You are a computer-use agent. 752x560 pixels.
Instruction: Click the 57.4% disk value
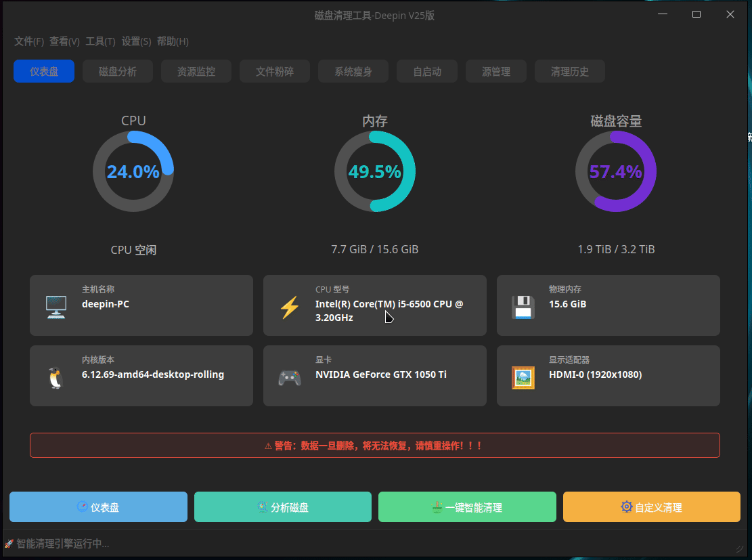click(x=616, y=171)
